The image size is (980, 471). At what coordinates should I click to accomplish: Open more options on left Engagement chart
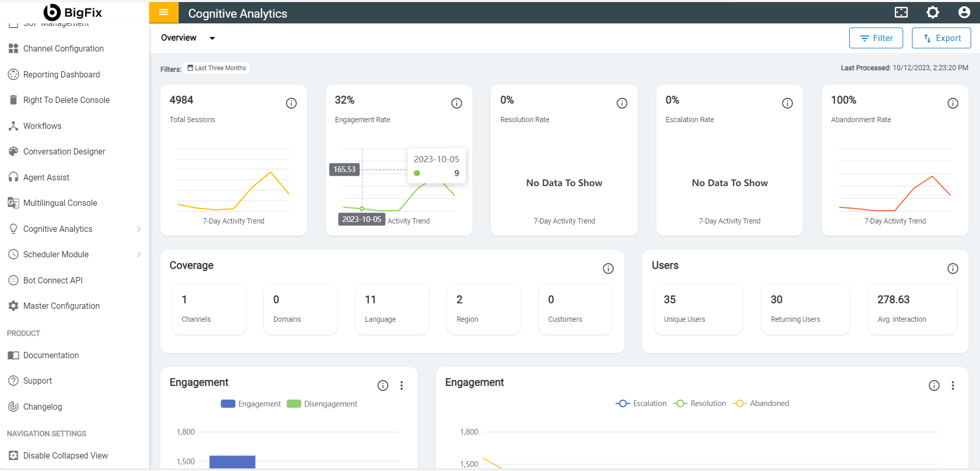pyautogui.click(x=401, y=386)
